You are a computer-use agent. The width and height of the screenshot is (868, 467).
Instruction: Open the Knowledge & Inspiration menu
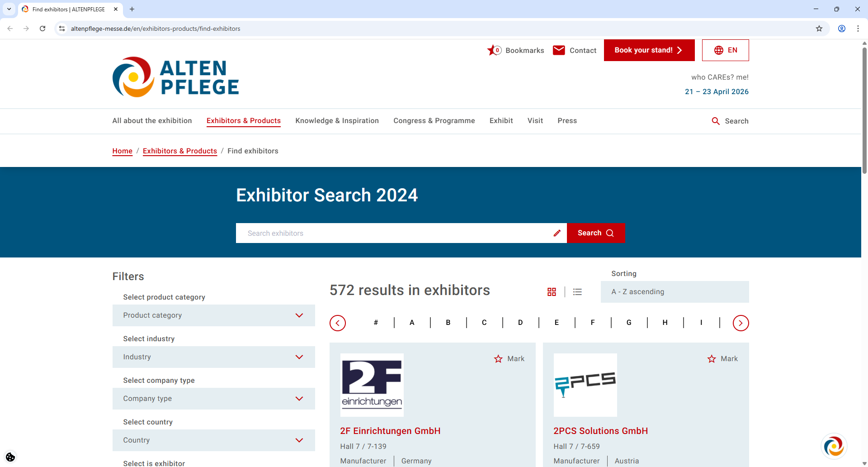tap(337, 121)
